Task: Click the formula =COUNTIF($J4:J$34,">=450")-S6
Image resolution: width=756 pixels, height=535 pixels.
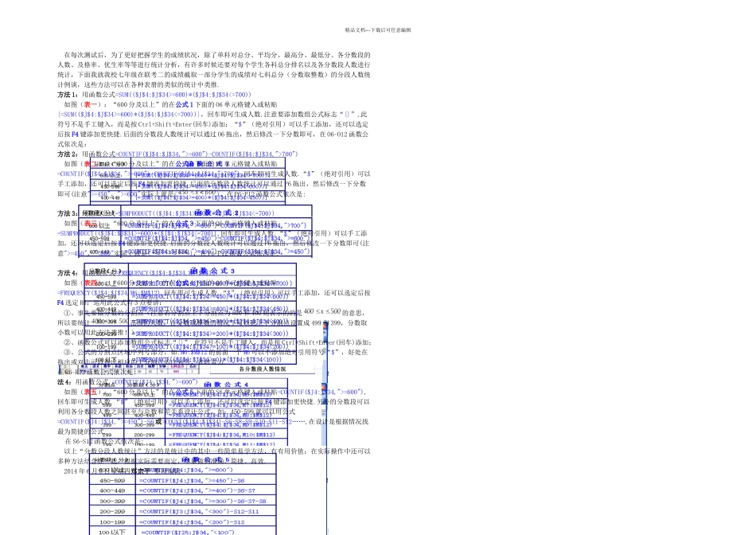Action: click(x=192, y=481)
